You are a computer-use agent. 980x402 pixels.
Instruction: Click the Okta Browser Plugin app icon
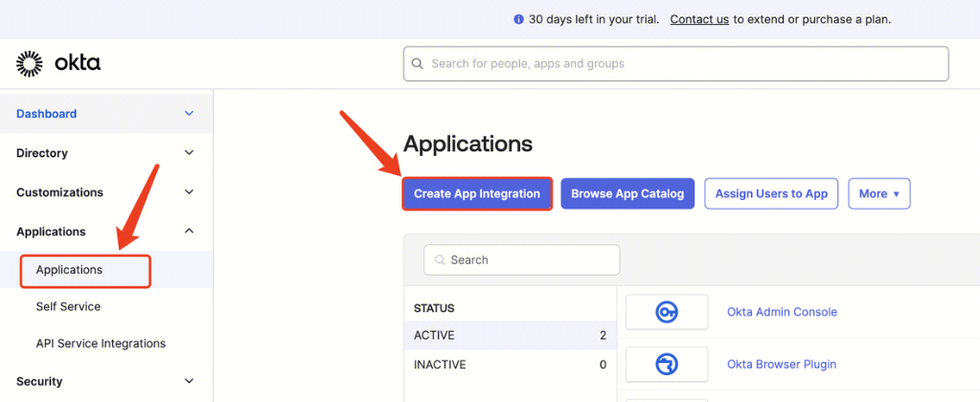pyautogui.click(x=667, y=365)
